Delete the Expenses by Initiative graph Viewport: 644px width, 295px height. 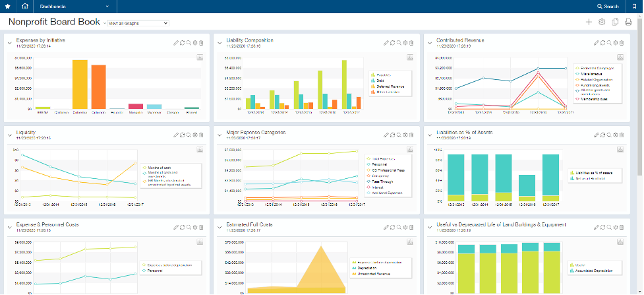click(x=201, y=43)
